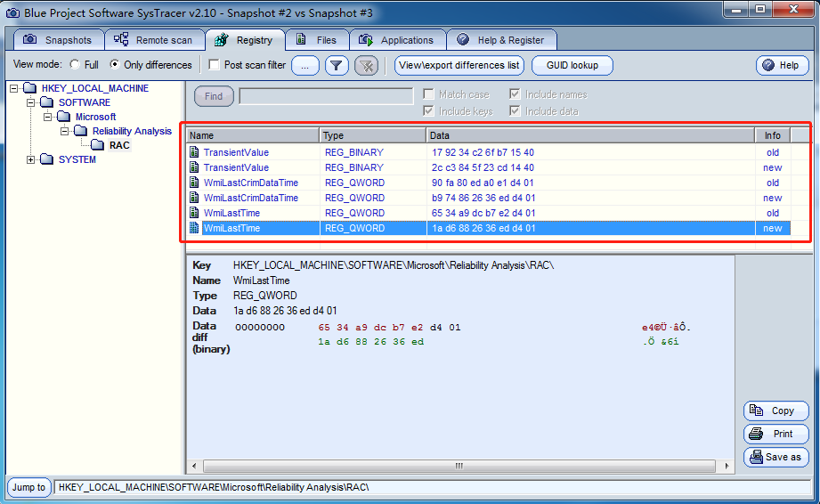Screen dimensions: 820x504
Task: Enable Post scan filter checkbox
Action: (x=214, y=64)
